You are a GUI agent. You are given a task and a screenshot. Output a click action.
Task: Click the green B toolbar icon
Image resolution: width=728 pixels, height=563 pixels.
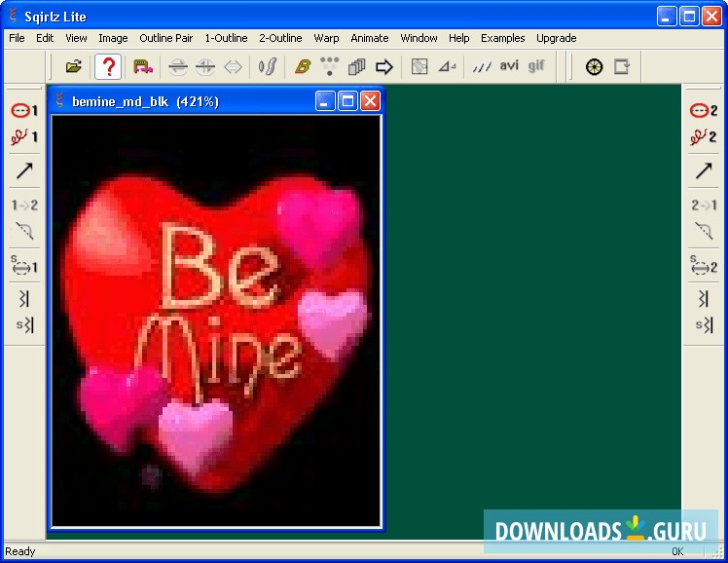pos(303,67)
